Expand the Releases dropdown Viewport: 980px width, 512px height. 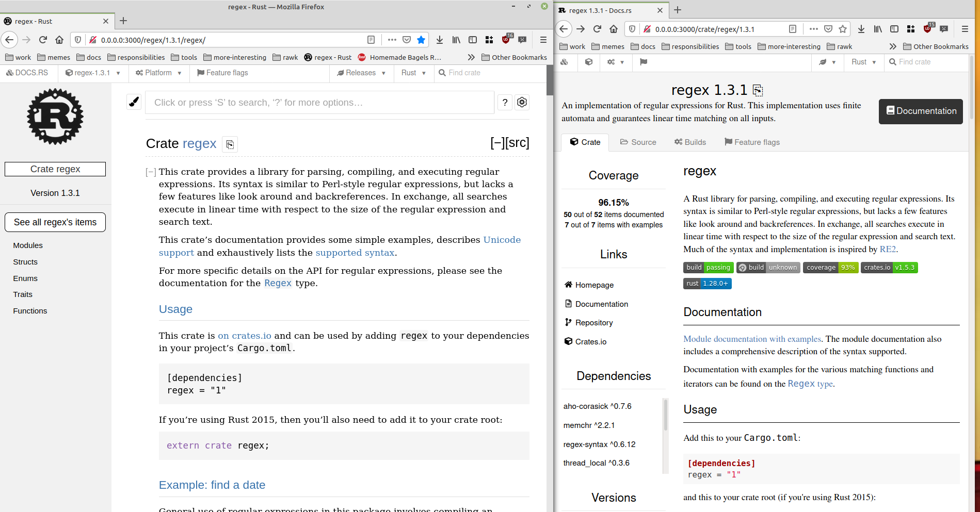(x=361, y=73)
